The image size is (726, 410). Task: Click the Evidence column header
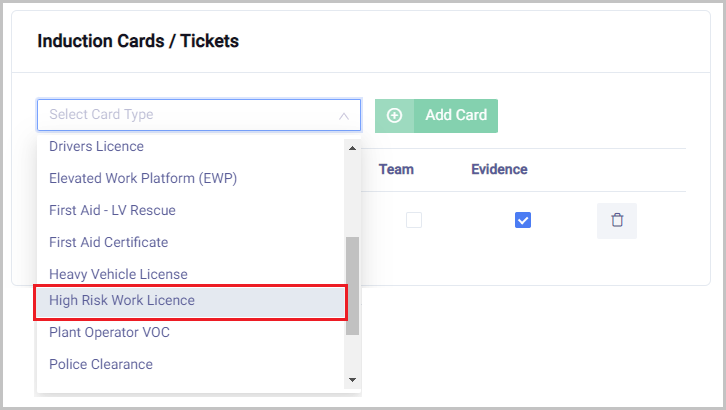click(x=499, y=169)
